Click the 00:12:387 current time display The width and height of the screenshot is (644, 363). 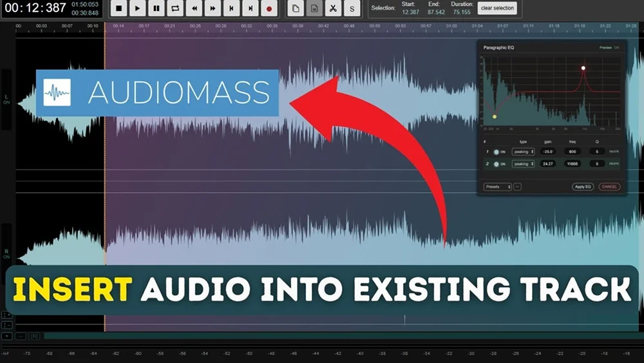(35, 8)
